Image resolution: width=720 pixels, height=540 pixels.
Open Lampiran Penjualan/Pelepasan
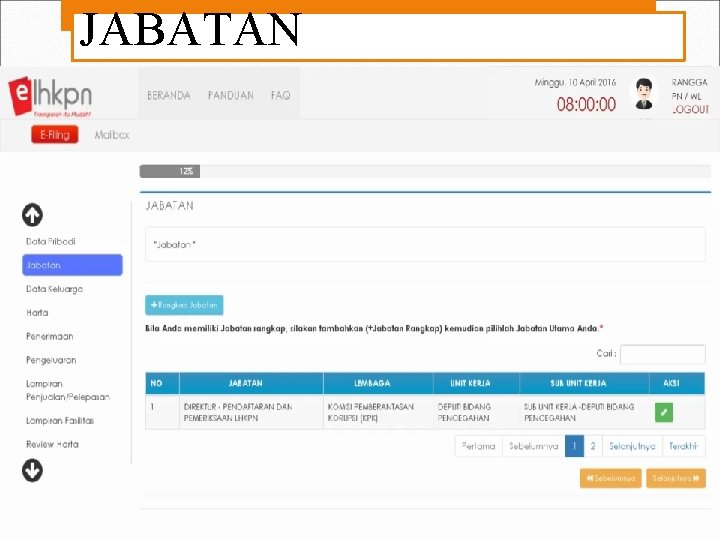click(x=68, y=390)
